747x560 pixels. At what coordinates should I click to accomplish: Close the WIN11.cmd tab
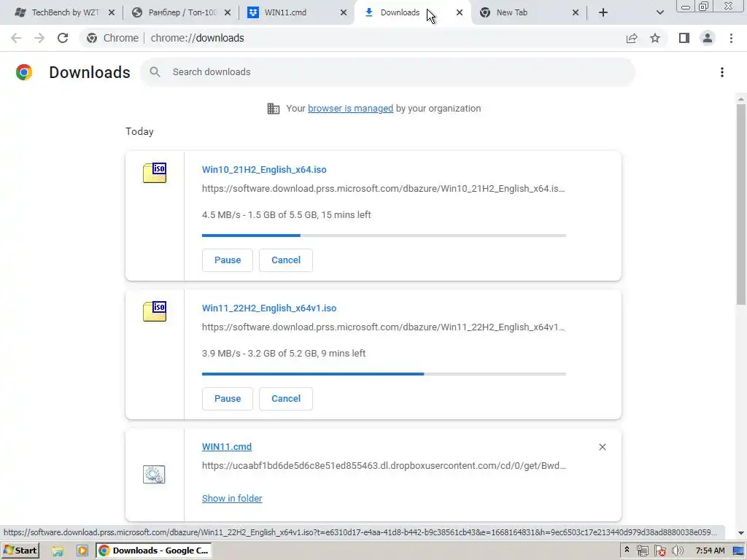pyautogui.click(x=344, y=12)
